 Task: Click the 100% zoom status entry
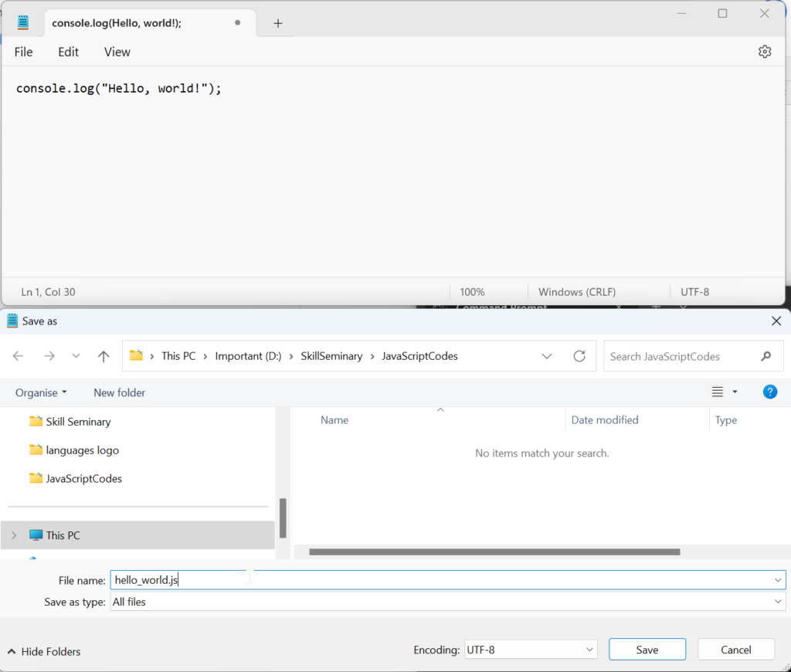coord(472,292)
